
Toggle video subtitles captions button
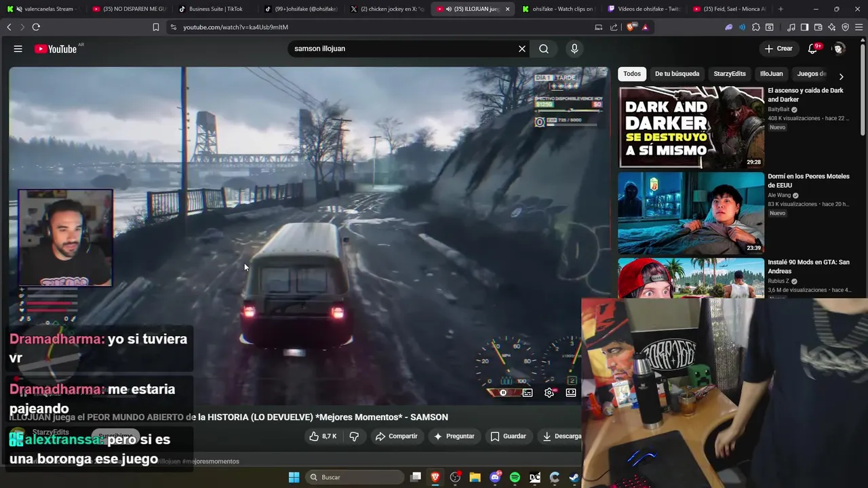[x=528, y=392]
